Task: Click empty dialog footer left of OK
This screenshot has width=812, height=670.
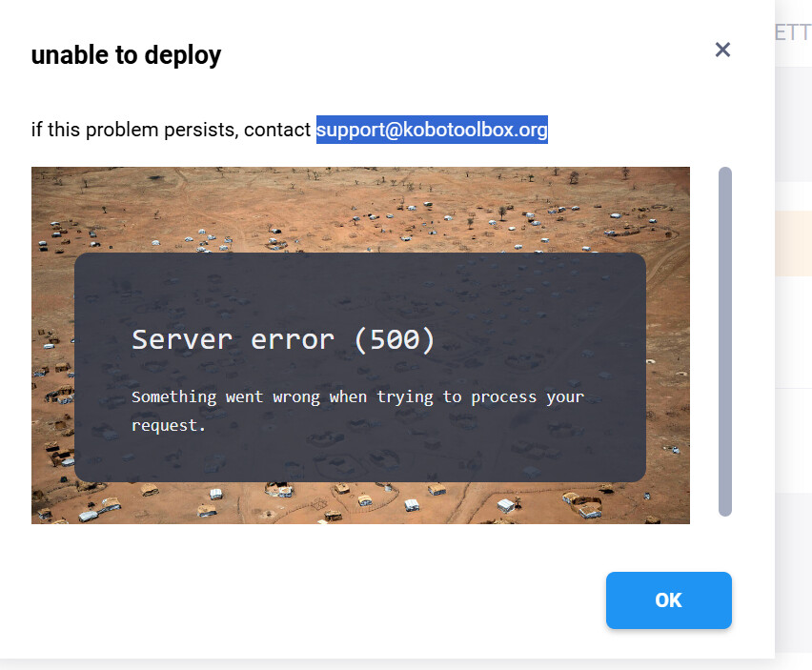Action: click(305, 600)
